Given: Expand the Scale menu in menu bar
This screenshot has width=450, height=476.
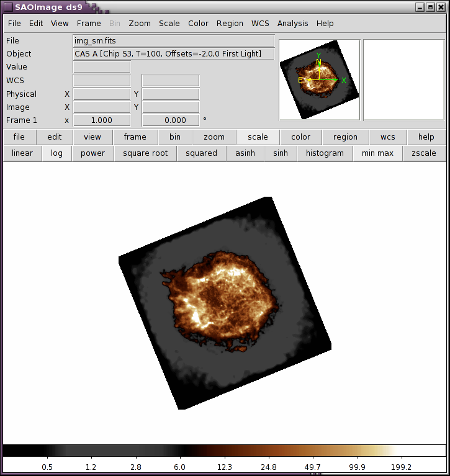Looking at the screenshot, I should [x=169, y=24].
